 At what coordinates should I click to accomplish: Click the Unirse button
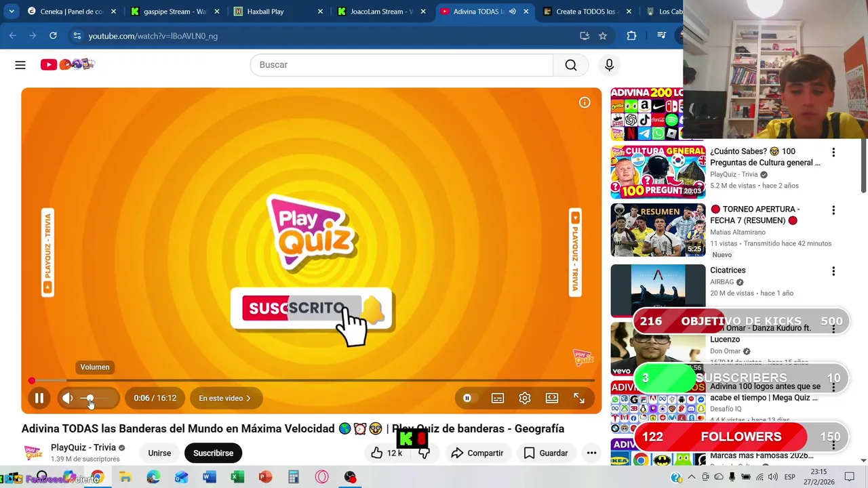coord(159,453)
